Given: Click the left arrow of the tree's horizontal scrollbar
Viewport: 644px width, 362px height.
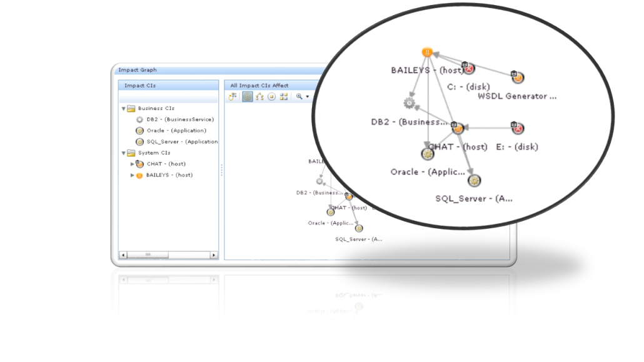Looking at the screenshot, I should (x=123, y=255).
